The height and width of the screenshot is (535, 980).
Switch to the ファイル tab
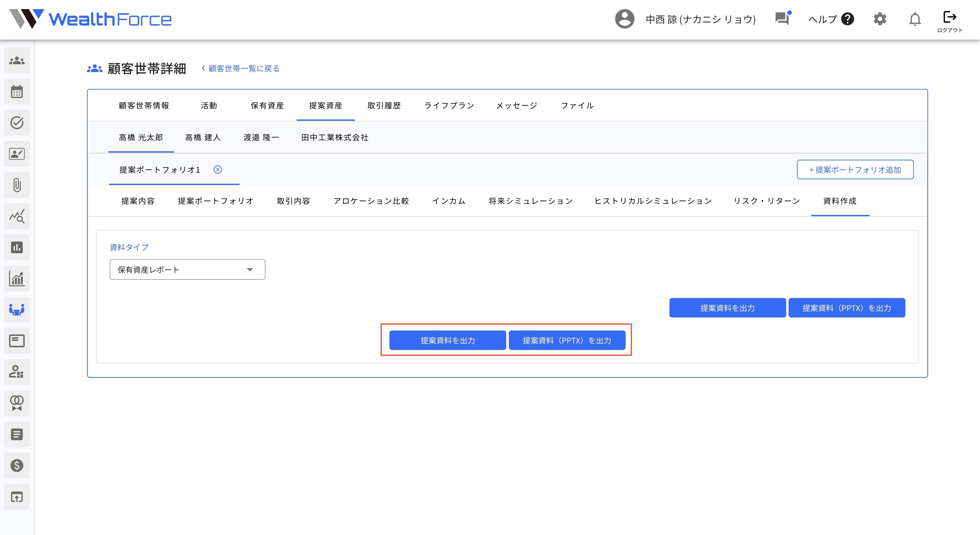pos(577,106)
